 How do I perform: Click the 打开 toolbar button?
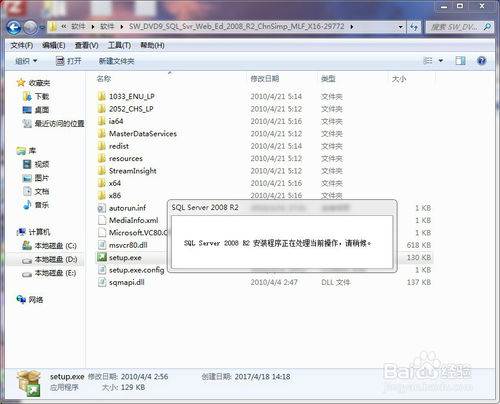click(x=69, y=61)
